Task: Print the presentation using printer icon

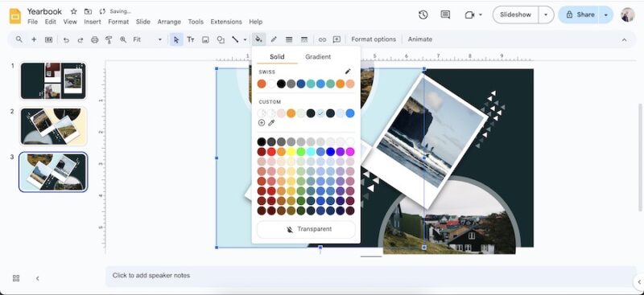Action: [x=95, y=40]
